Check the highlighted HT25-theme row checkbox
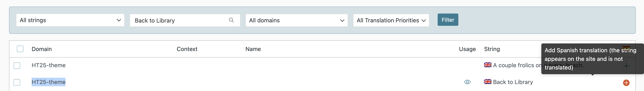 point(17,82)
